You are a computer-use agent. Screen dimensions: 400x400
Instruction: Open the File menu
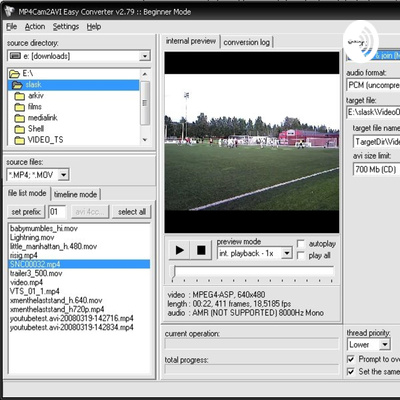pos(11,27)
